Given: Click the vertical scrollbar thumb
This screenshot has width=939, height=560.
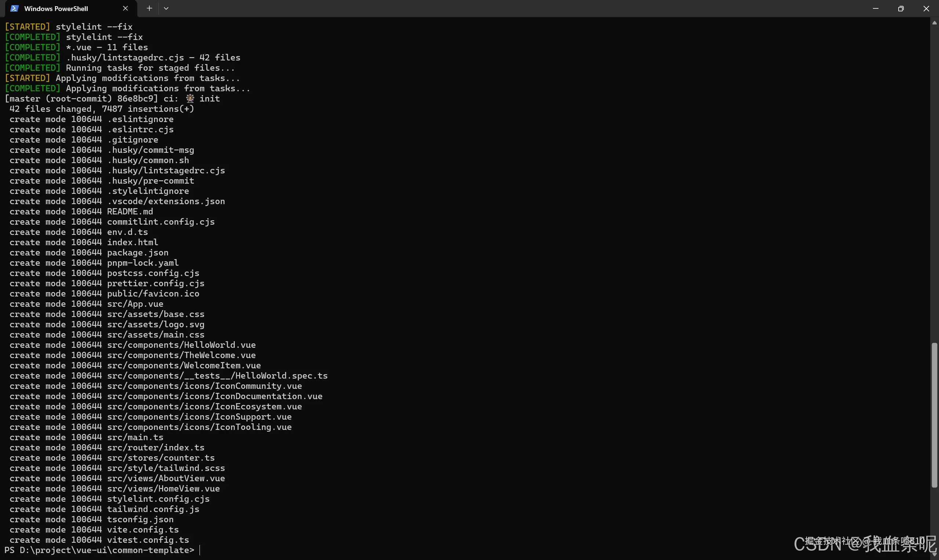Looking at the screenshot, I should pos(935,415).
